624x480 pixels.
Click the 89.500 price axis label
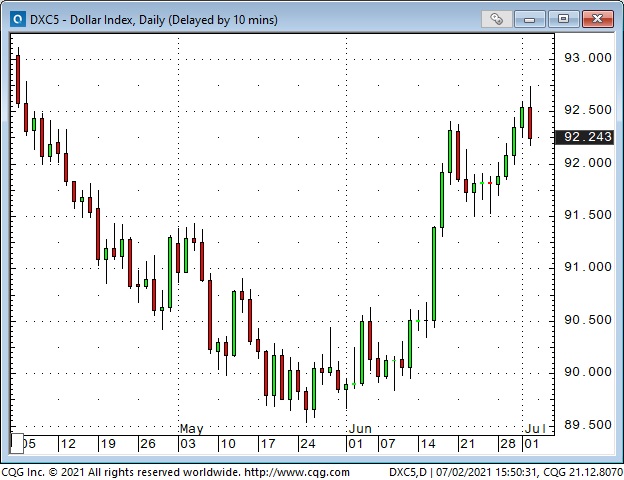click(587, 425)
